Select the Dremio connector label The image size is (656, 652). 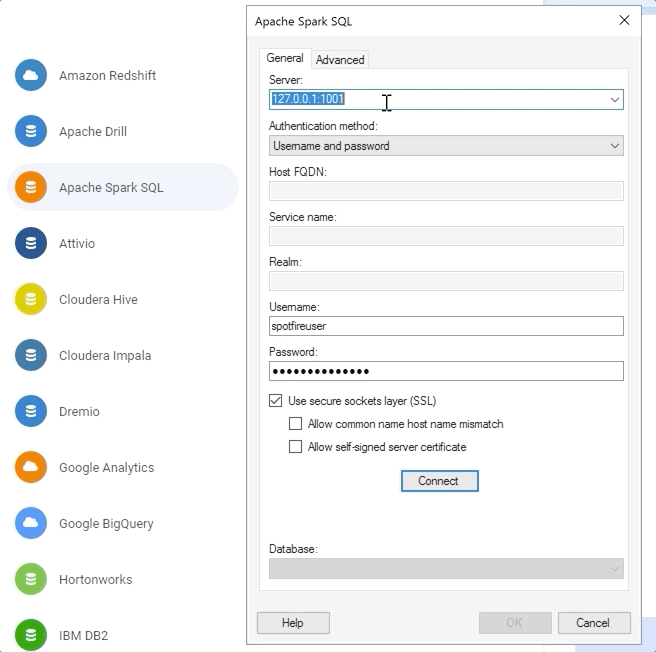[x=79, y=412]
